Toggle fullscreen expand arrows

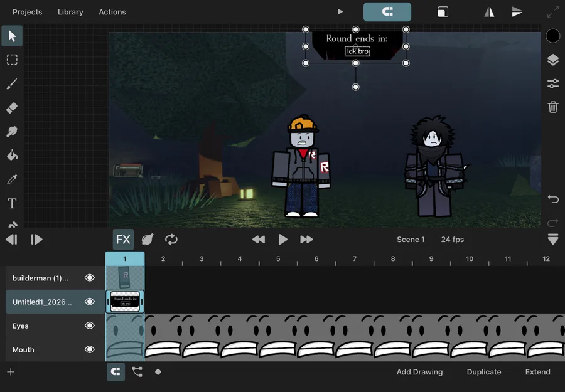coord(552,12)
